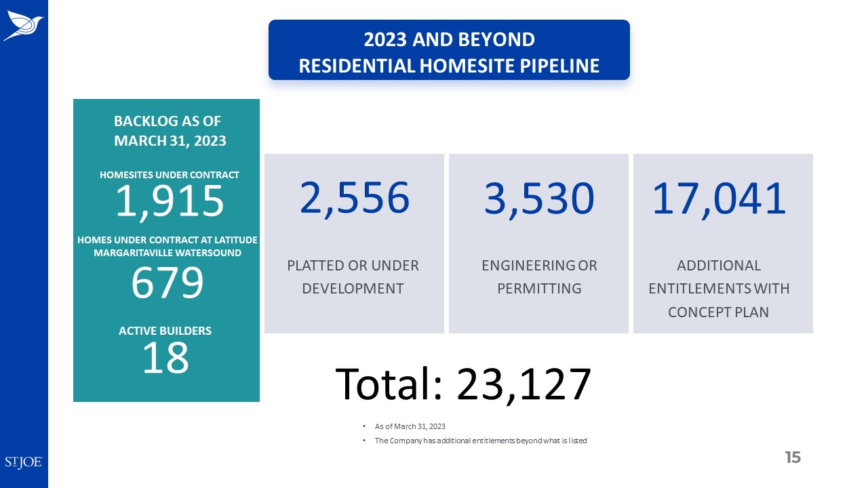The width and height of the screenshot is (868, 488).
Task: Click the 'Active Builders' label
Action: [165, 331]
